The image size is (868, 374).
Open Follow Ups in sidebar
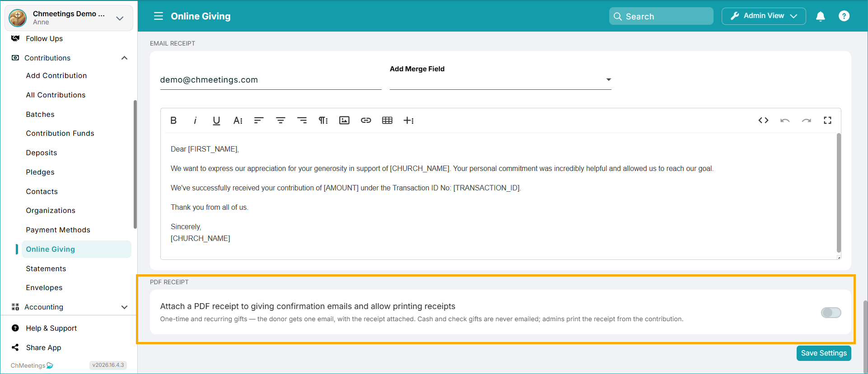pos(44,38)
